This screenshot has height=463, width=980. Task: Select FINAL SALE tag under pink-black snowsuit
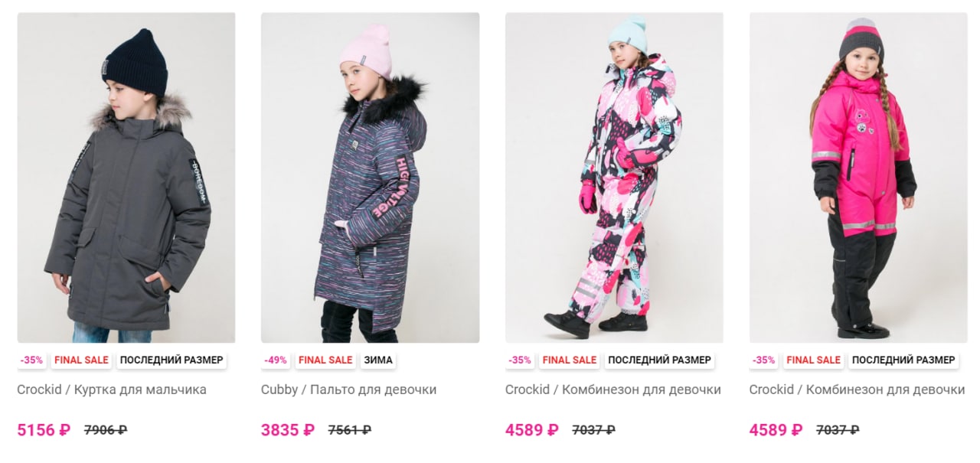(814, 360)
